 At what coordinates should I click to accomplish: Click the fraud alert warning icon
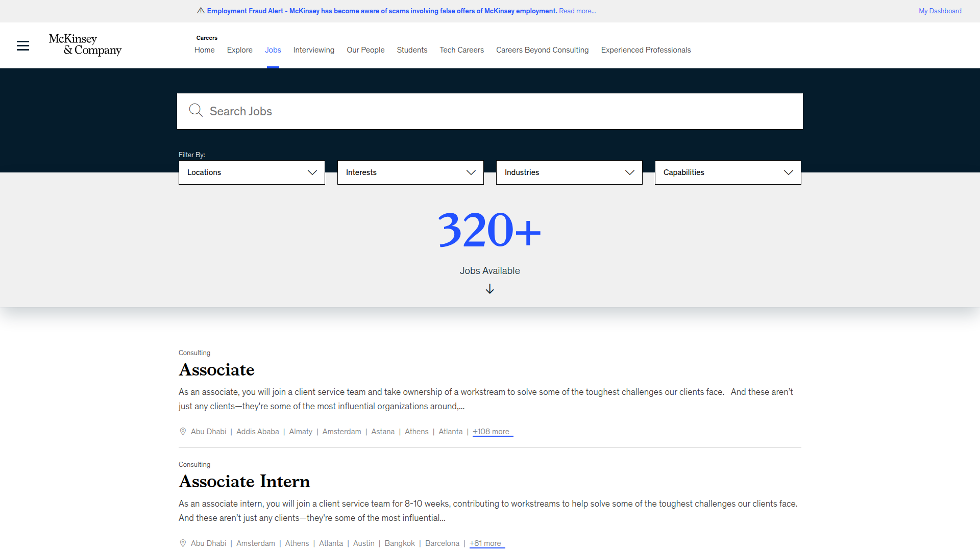pyautogui.click(x=201, y=11)
